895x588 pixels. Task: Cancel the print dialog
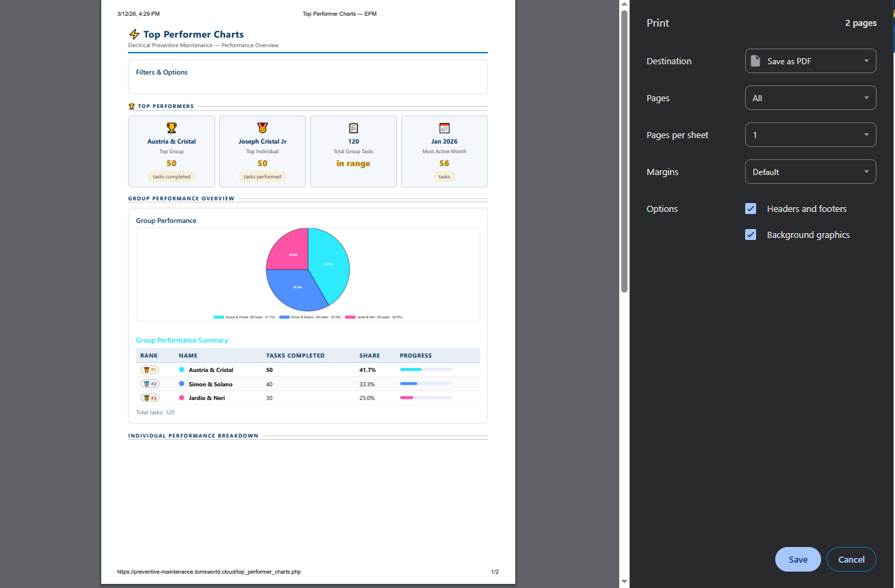(x=851, y=559)
